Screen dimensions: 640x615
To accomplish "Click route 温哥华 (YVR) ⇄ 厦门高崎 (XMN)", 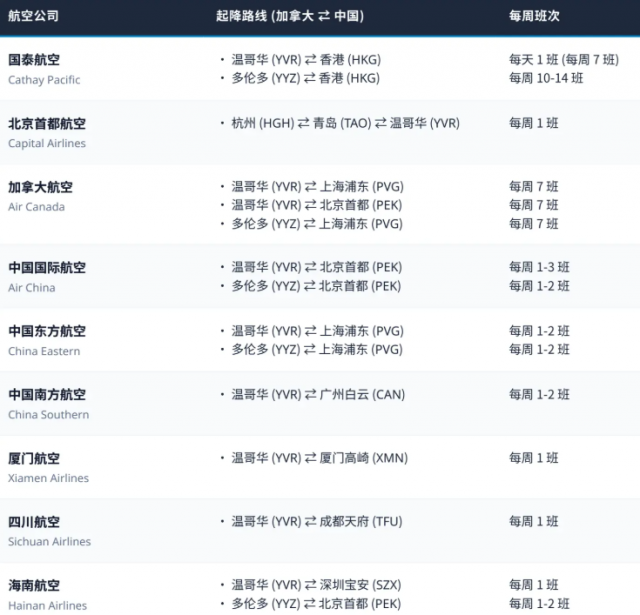I will [320, 458].
